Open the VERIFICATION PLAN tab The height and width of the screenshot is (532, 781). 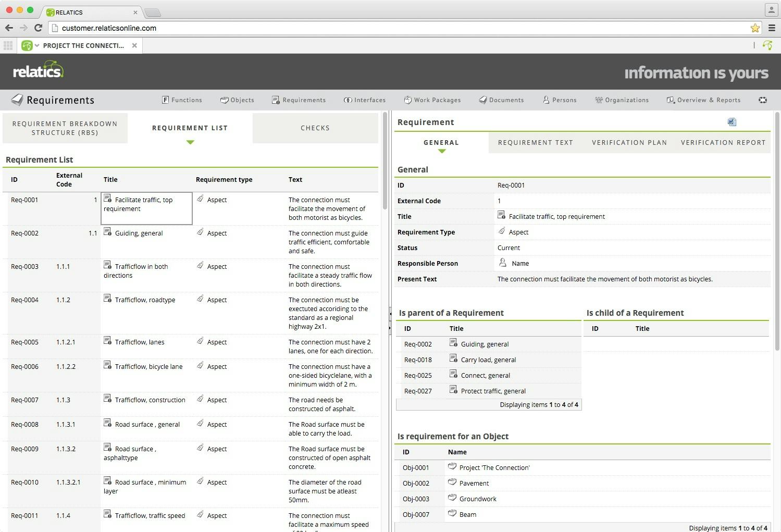(x=629, y=142)
